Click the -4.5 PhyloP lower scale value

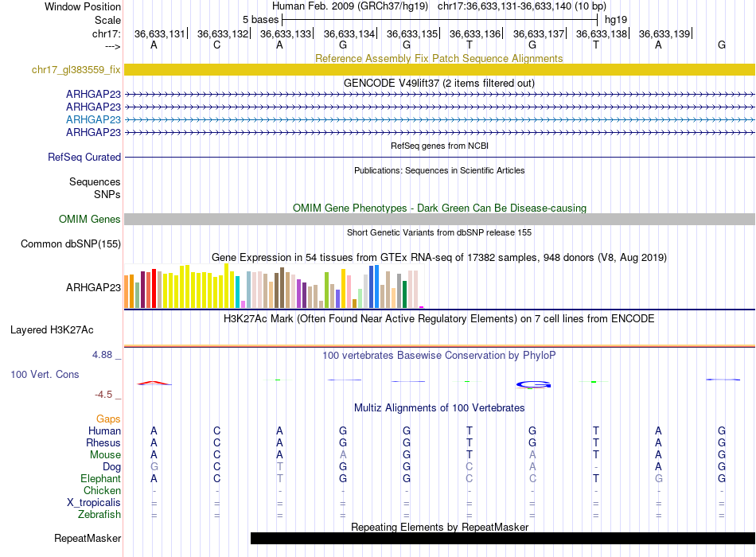tap(103, 395)
